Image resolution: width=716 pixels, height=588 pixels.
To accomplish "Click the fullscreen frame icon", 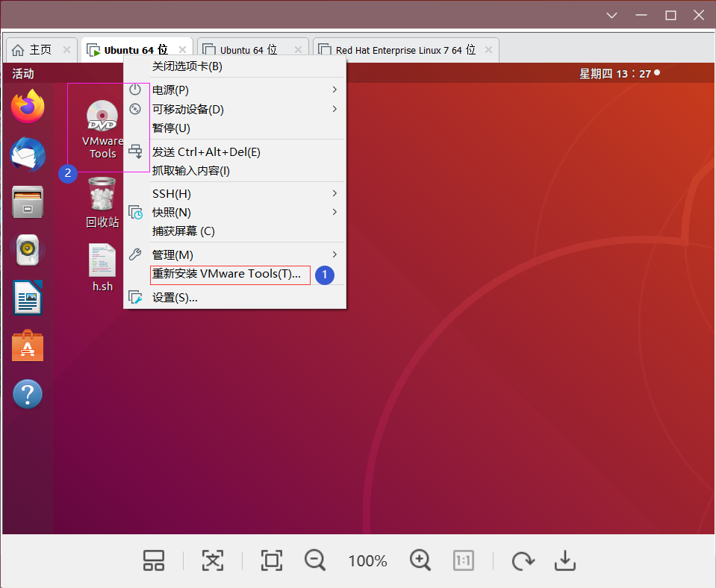I will [272, 560].
